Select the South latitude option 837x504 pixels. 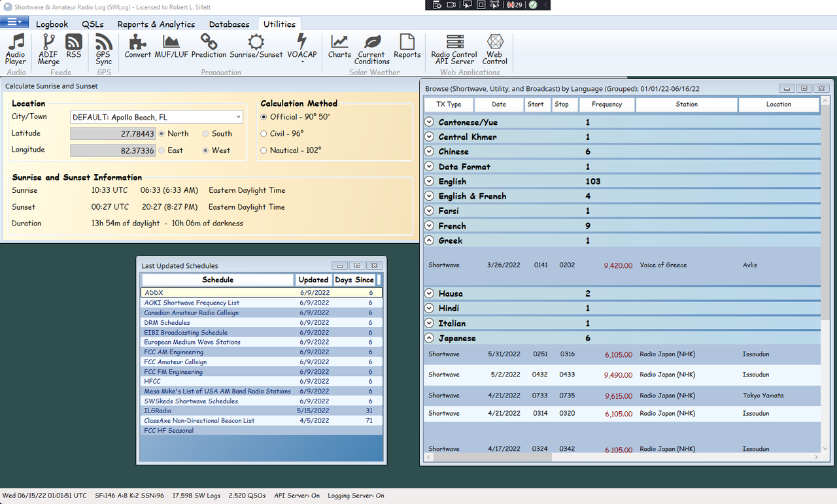tap(217, 133)
